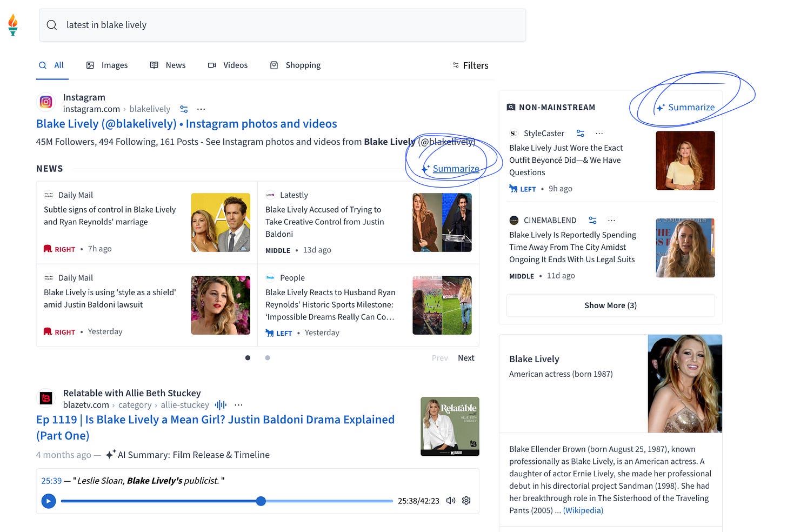Click Blake Lively knowledge panel photo

(x=685, y=383)
